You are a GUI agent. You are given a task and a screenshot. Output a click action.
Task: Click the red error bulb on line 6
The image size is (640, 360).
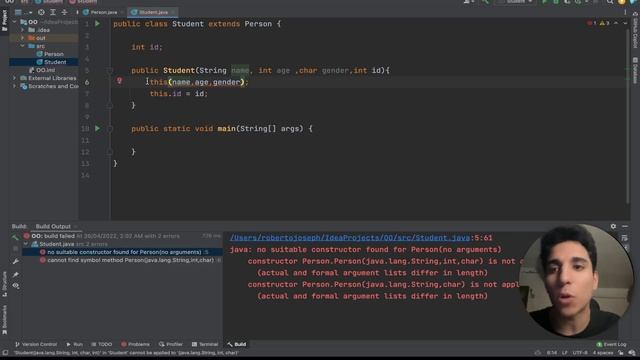[119, 81]
